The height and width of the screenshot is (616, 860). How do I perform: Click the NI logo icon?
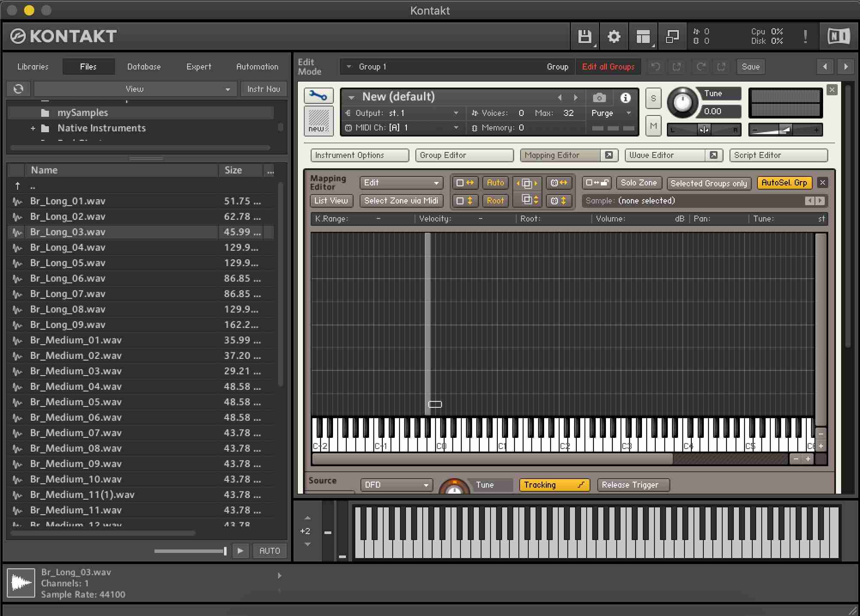click(x=838, y=36)
